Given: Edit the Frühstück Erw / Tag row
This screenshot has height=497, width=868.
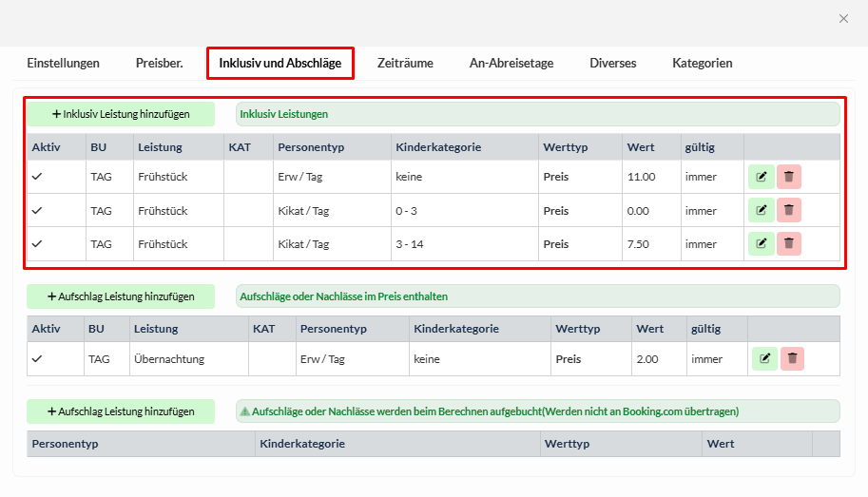Looking at the screenshot, I should click(x=762, y=177).
